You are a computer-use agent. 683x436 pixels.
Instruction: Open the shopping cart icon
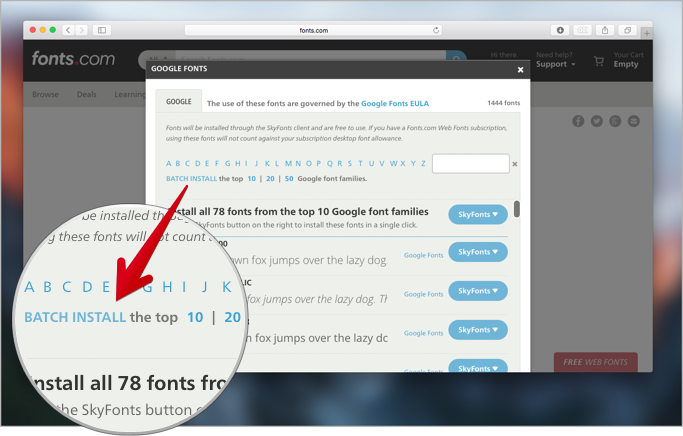click(599, 61)
